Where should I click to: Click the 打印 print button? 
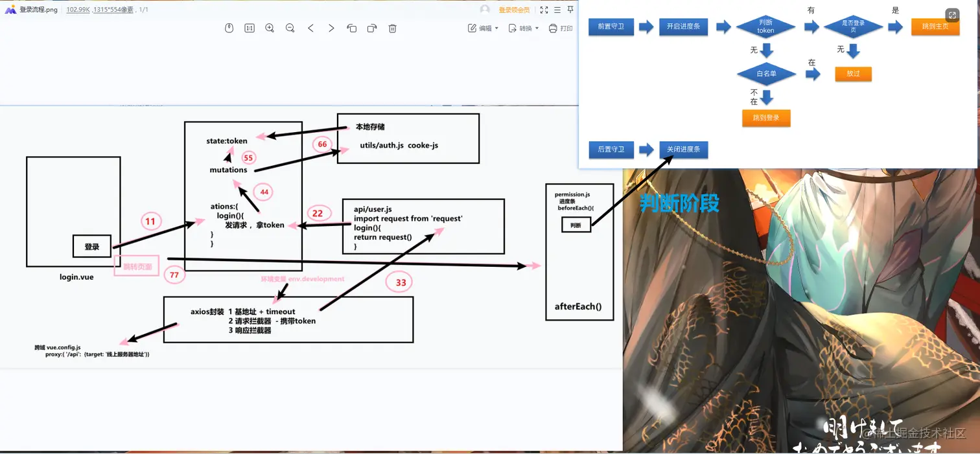click(561, 28)
